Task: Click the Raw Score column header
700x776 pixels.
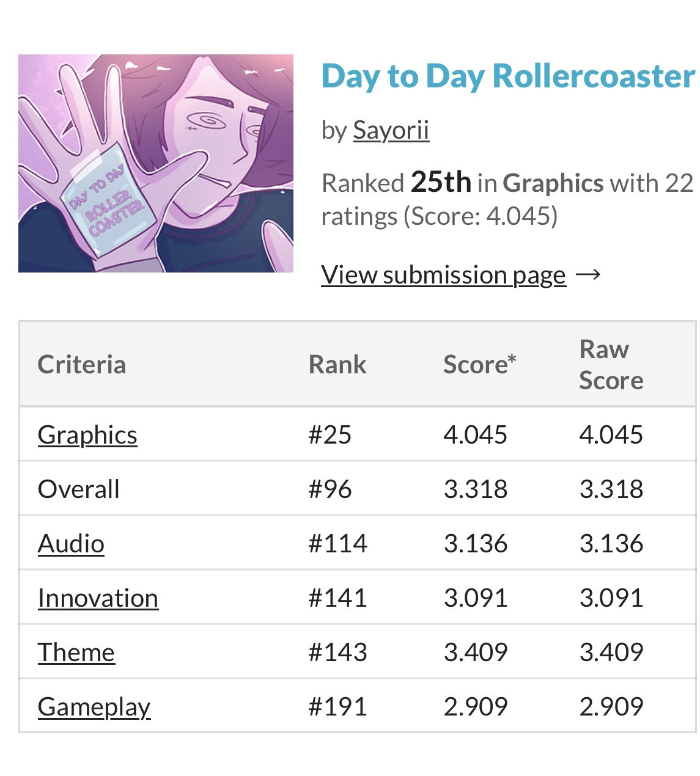Action: click(611, 365)
